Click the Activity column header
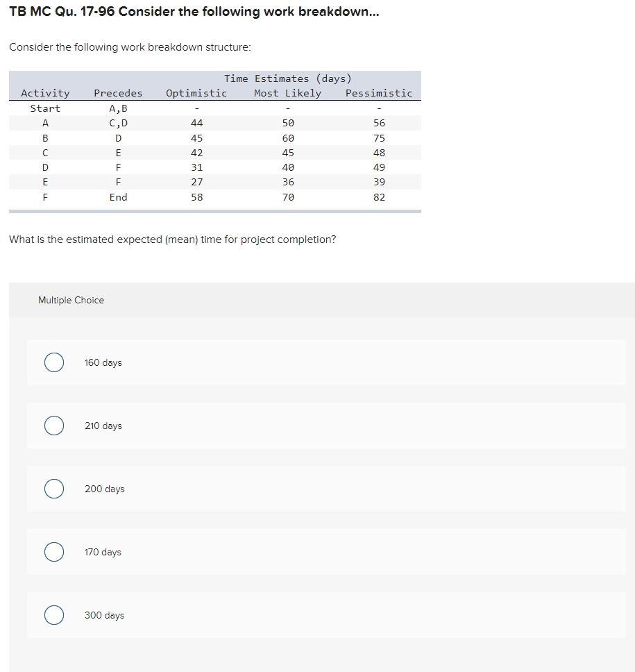The image size is (635, 672). [x=45, y=92]
